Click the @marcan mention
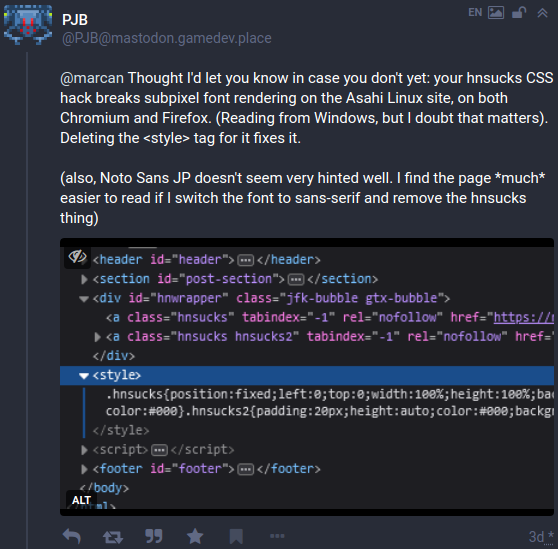 [92, 78]
